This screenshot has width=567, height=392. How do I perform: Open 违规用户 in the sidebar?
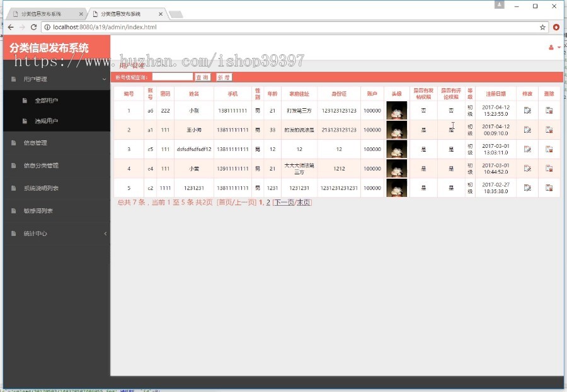[46, 121]
